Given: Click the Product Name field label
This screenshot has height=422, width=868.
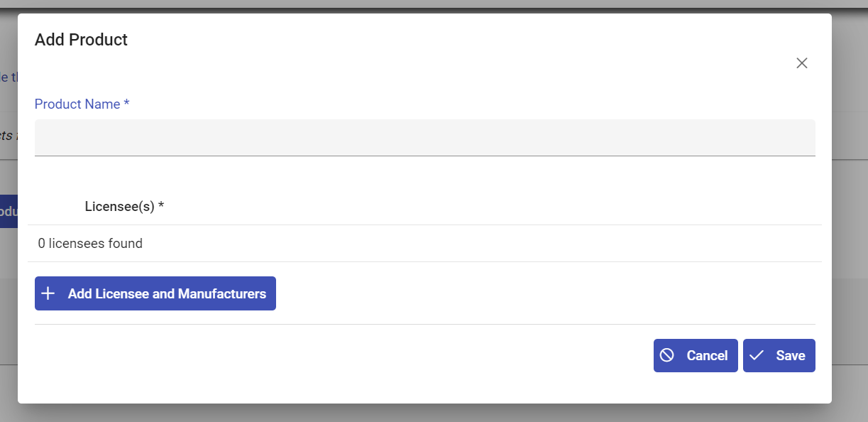Looking at the screenshot, I should click(78, 104).
